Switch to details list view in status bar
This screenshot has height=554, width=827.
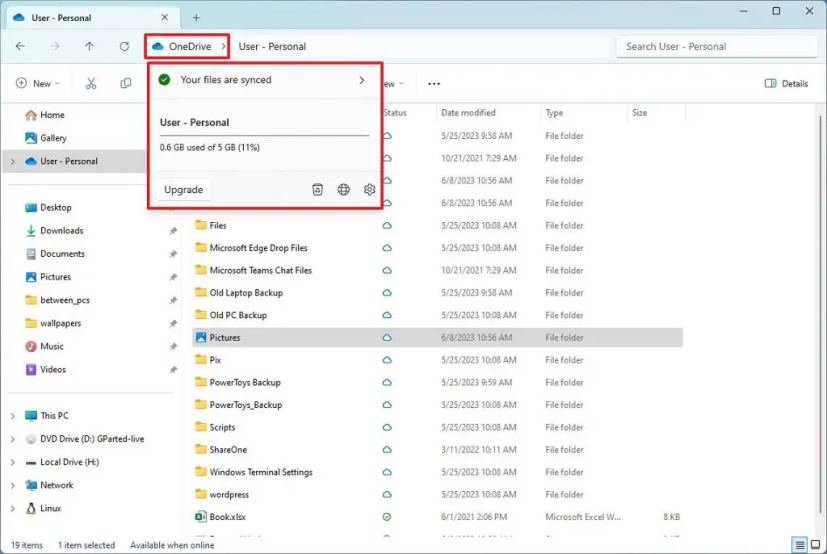[x=800, y=545]
